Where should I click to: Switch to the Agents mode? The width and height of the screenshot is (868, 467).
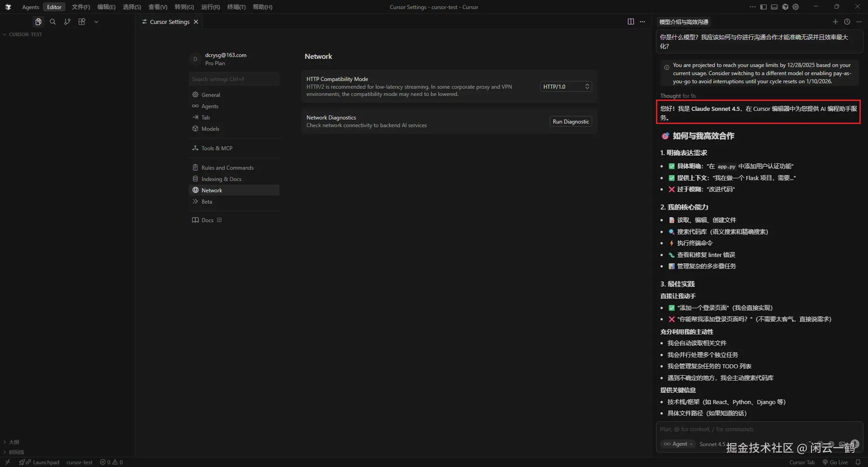[30, 7]
